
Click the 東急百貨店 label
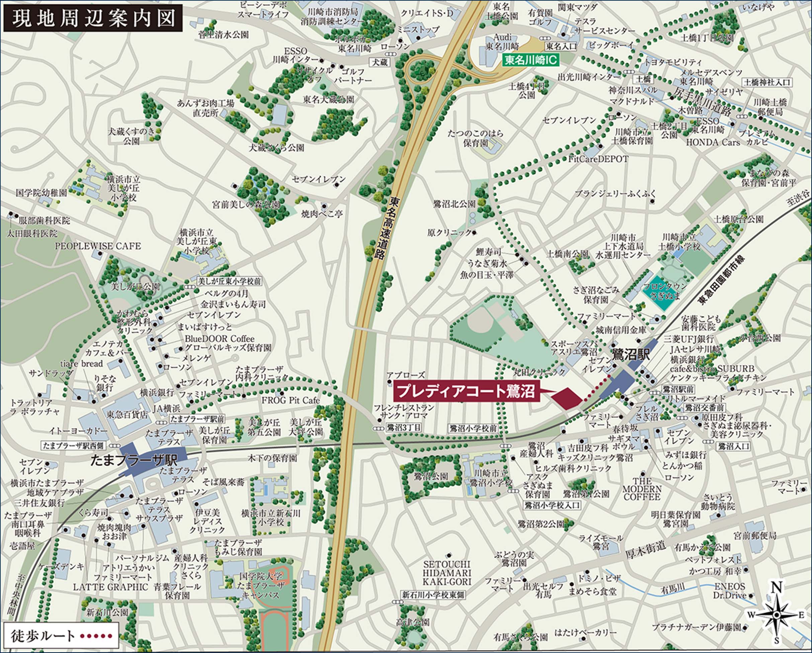coord(127,414)
